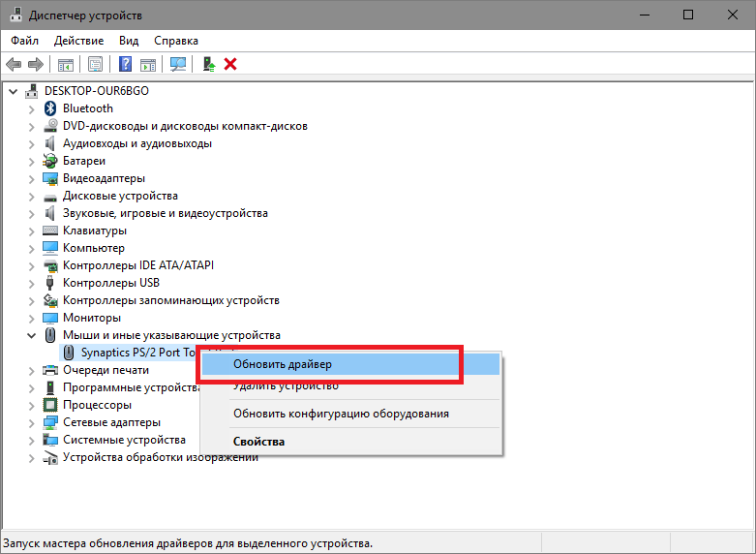
Task: Select the Дисковые устройства label
Action: 120,196
